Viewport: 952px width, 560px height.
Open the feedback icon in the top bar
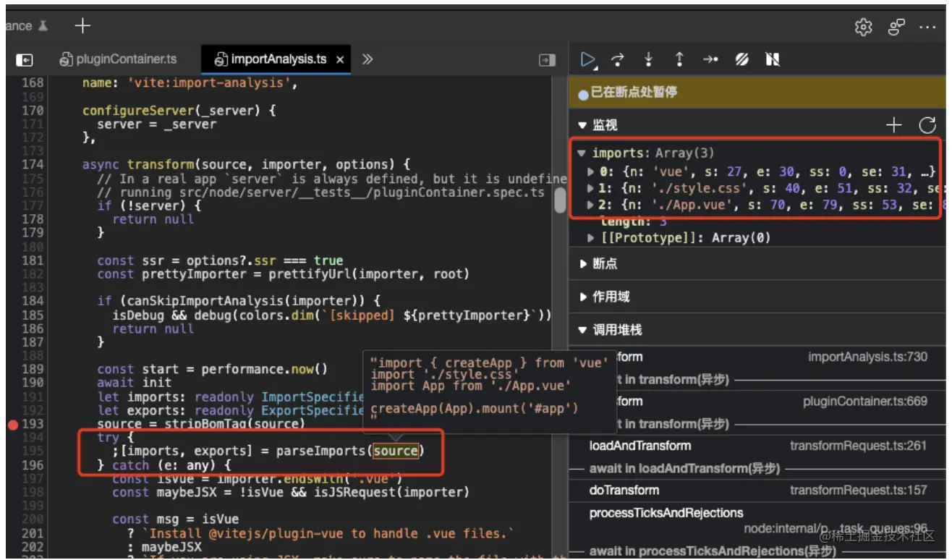coord(896,25)
